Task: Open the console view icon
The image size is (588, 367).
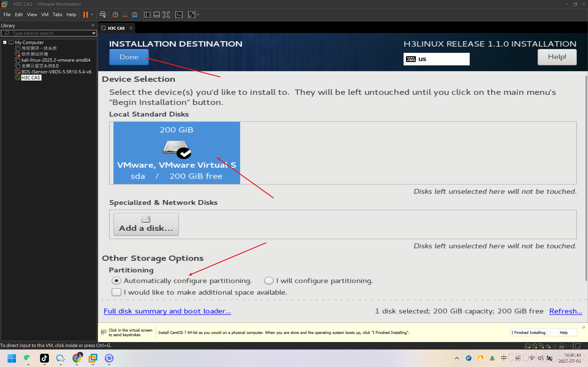Action: point(179,14)
